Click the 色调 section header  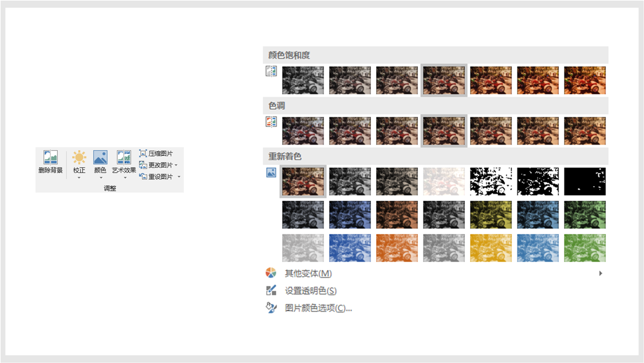436,106
